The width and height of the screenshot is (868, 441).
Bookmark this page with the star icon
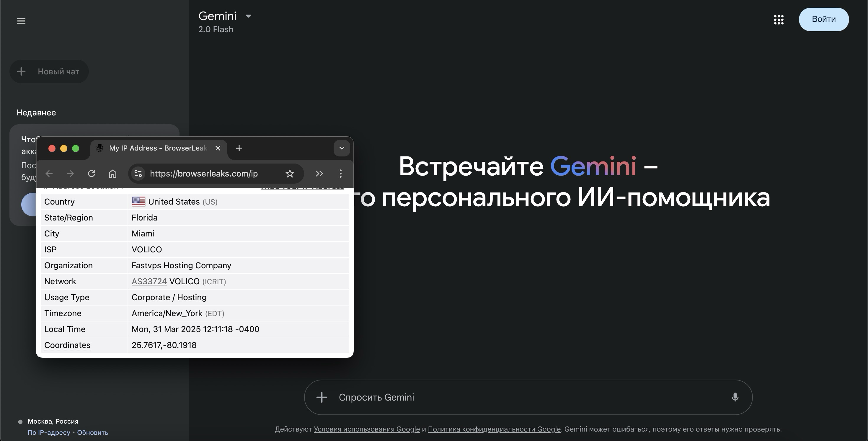pyautogui.click(x=290, y=174)
